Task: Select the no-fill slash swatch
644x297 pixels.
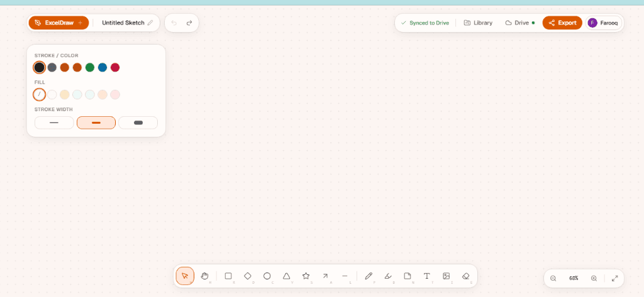Action: pos(39,94)
